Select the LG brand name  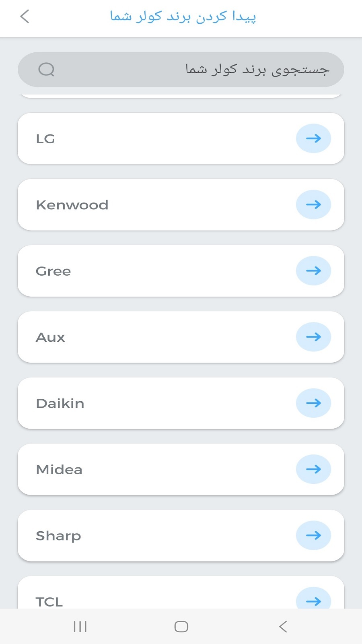(x=45, y=139)
